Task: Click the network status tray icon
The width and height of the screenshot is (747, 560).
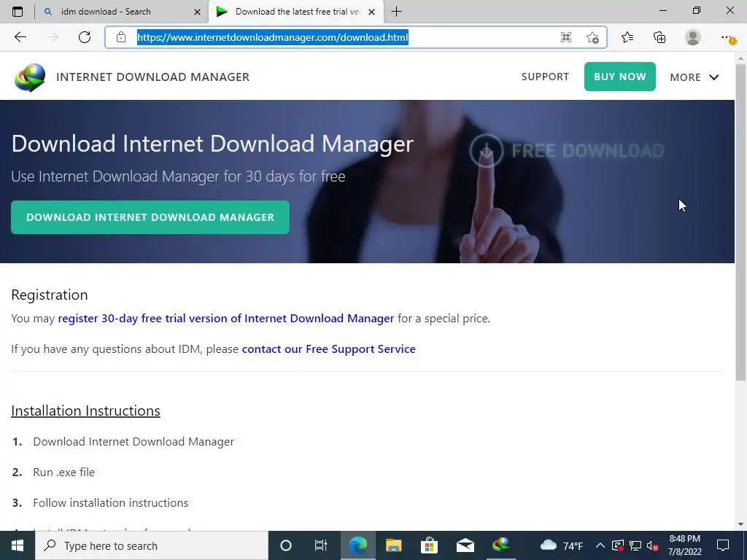Action: (x=635, y=545)
